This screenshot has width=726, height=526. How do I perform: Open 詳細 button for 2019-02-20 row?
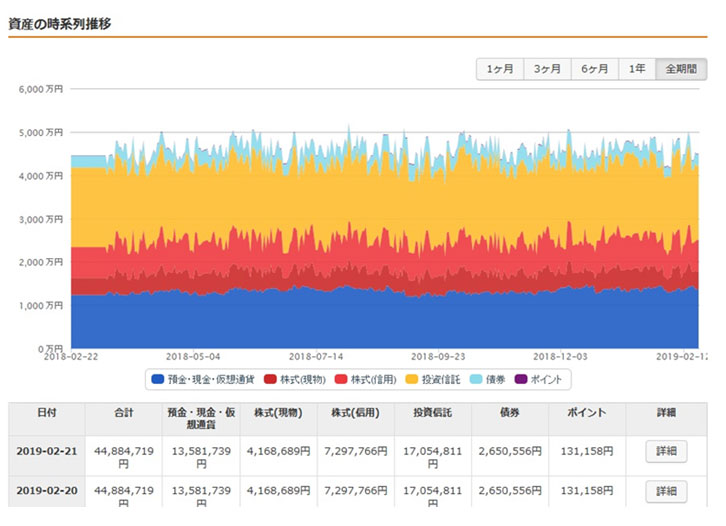coord(666,491)
